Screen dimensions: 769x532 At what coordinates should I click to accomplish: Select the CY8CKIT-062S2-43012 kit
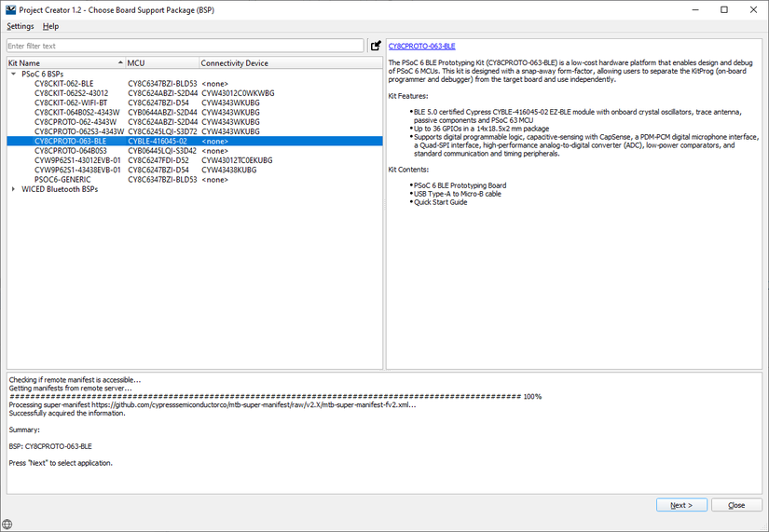(72, 93)
